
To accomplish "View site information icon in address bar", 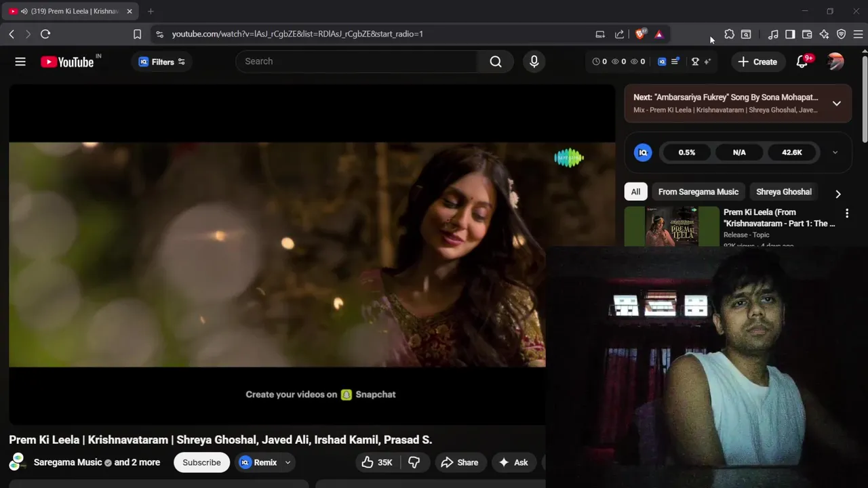I will [x=159, y=34].
